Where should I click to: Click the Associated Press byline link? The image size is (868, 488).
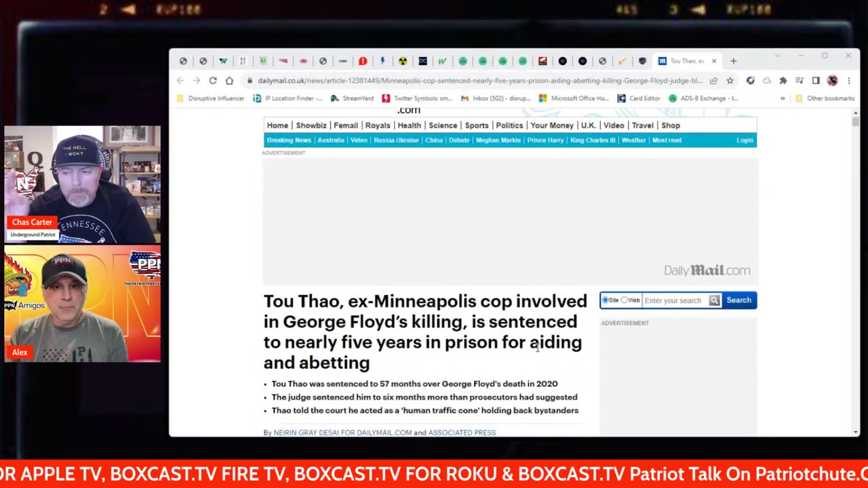pyautogui.click(x=462, y=432)
